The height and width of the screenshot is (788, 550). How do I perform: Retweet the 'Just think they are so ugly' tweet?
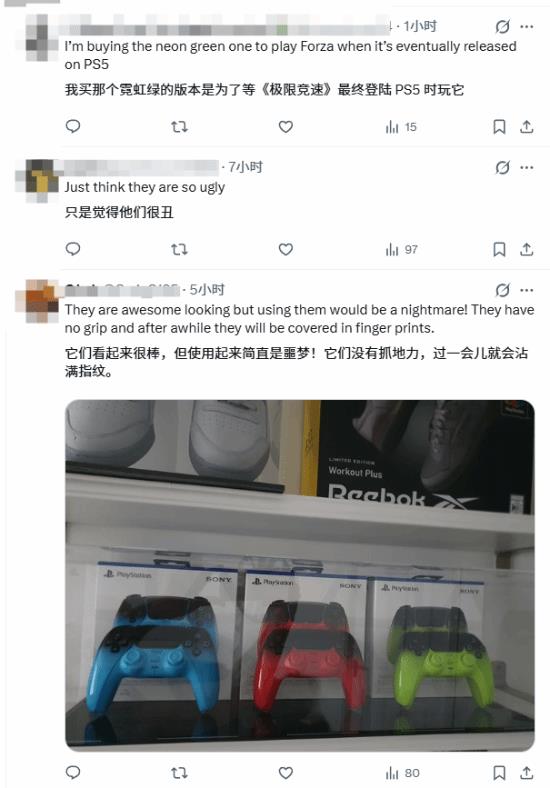tap(179, 249)
